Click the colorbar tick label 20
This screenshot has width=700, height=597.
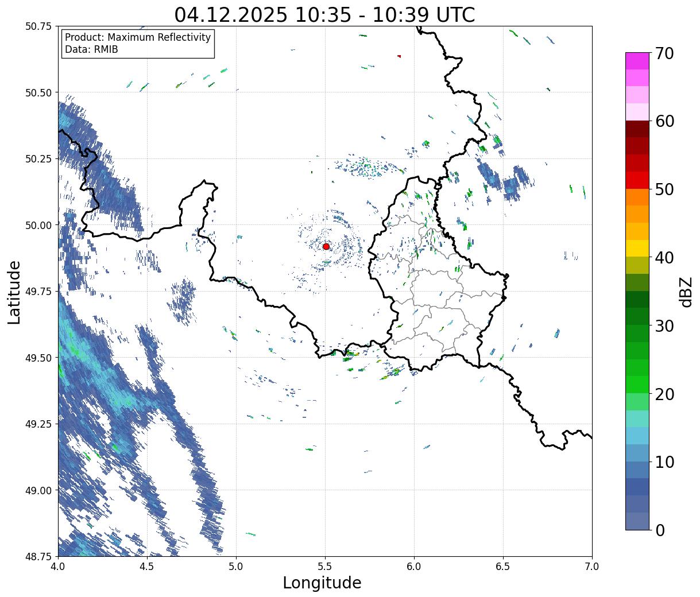click(x=664, y=394)
